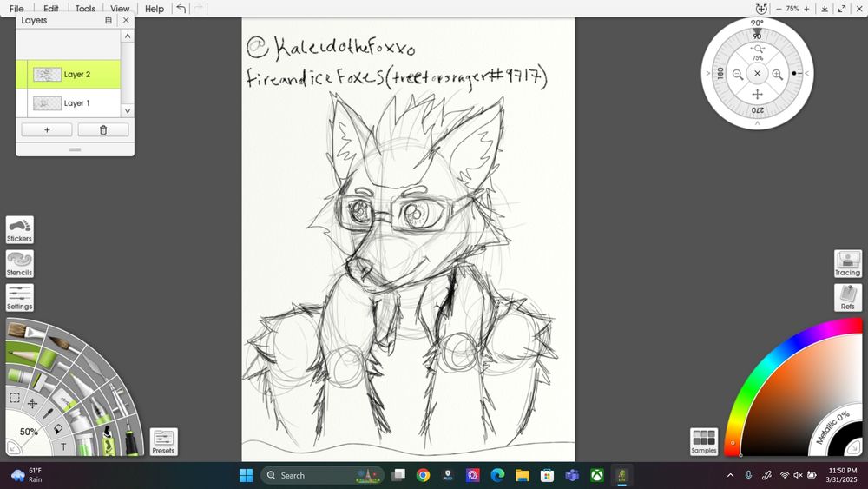Image resolution: width=868 pixels, height=489 pixels.
Task: Close the canvas positioner dial center X
Action: point(757,73)
